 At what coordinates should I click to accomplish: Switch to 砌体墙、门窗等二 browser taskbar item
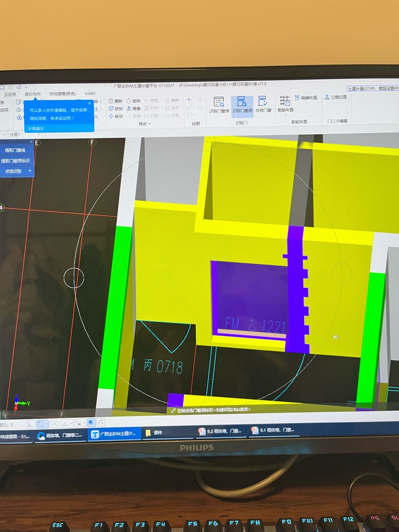tap(60, 436)
